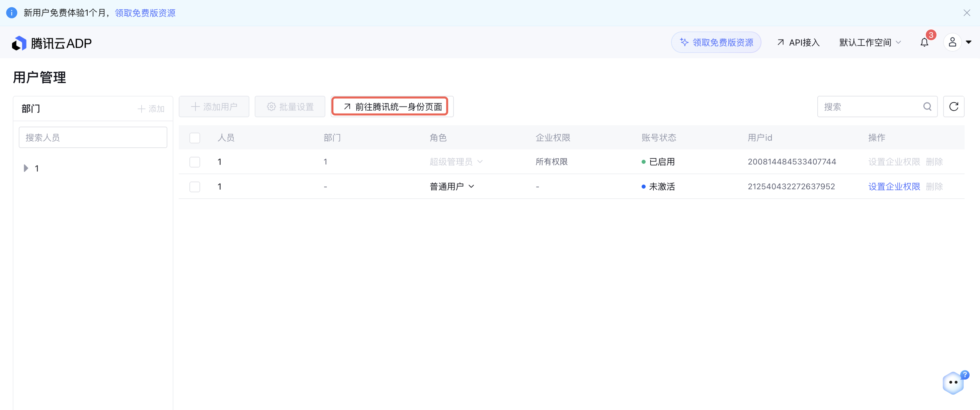Click the arrow icon beside API接入
Viewport: 980px width, 410px height.
(780, 42)
